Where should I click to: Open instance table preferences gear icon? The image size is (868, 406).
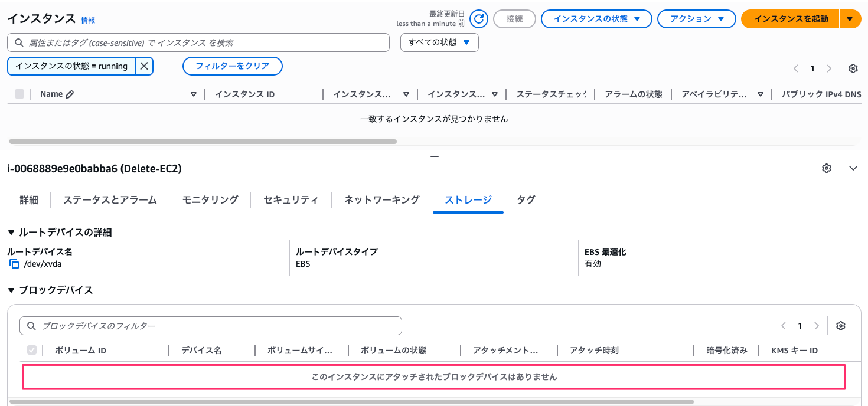(x=853, y=68)
